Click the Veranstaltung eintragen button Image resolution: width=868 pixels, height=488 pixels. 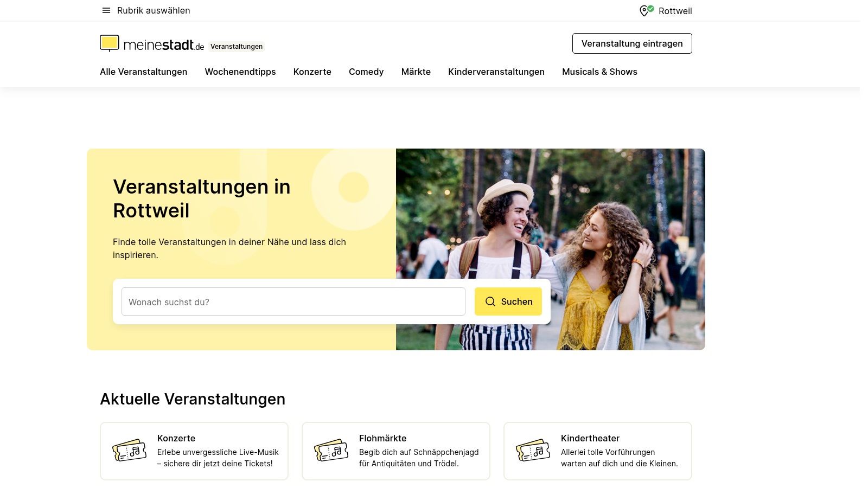point(632,43)
